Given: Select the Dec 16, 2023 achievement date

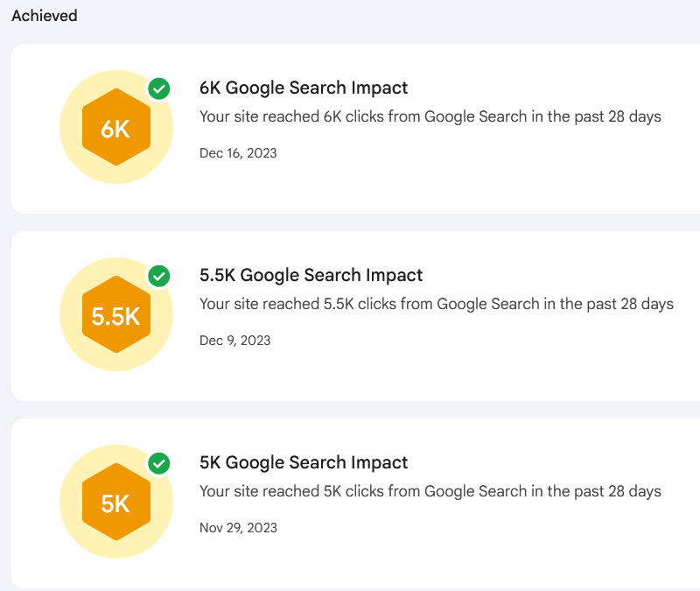Looking at the screenshot, I should click(238, 153).
